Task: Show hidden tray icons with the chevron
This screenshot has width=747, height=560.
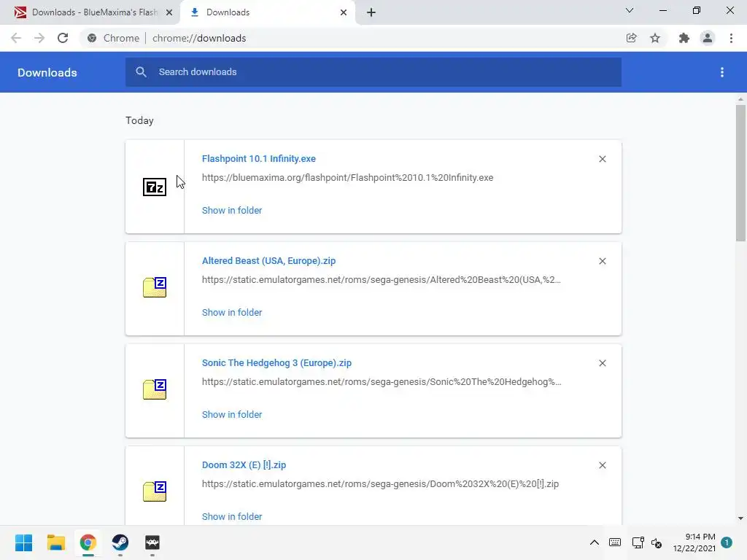Action: click(x=595, y=542)
